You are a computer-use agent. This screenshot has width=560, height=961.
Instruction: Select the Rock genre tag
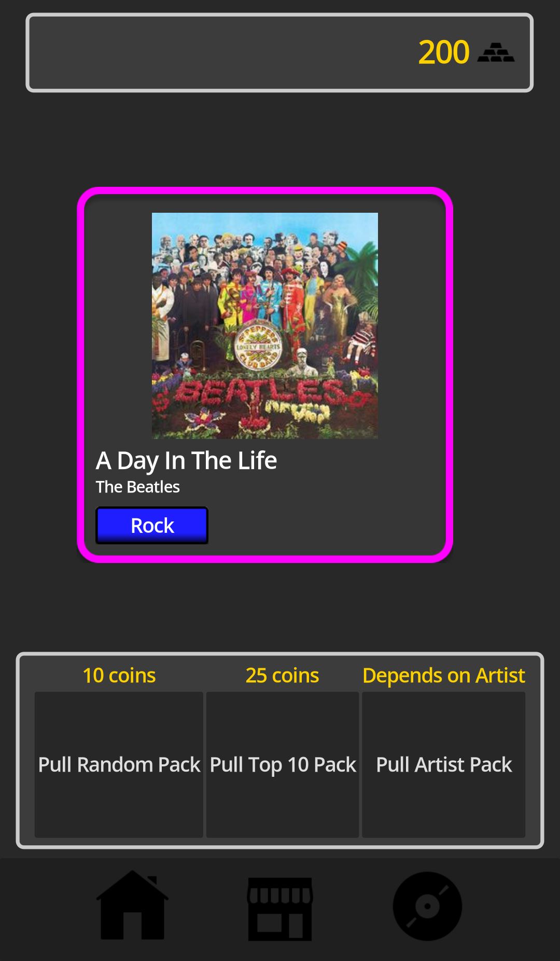pos(152,526)
